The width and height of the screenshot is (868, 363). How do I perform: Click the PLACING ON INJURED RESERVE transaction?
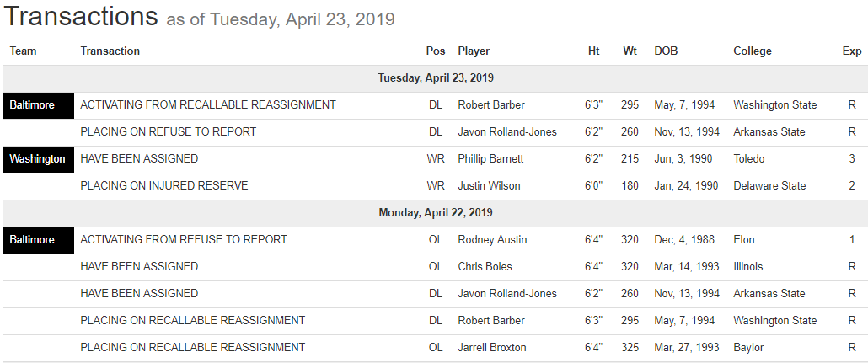163,186
